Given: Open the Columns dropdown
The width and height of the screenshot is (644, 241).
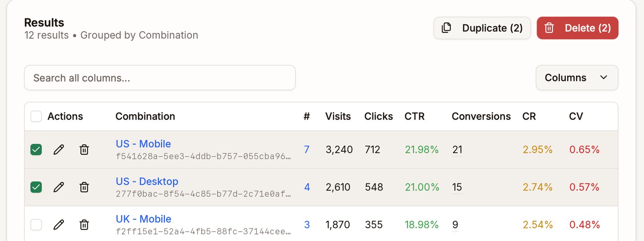Looking at the screenshot, I should pyautogui.click(x=577, y=77).
